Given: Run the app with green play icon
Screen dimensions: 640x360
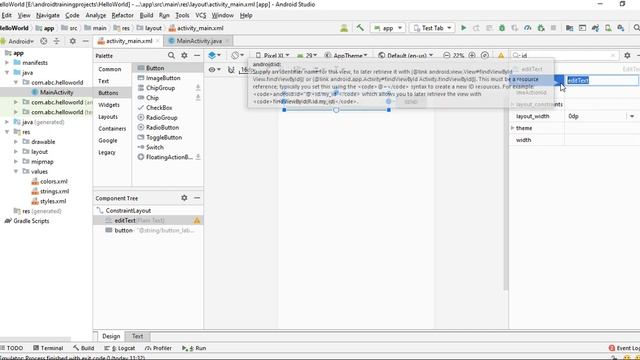Looking at the screenshot, I should pyautogui.click(x=463, y=28).
